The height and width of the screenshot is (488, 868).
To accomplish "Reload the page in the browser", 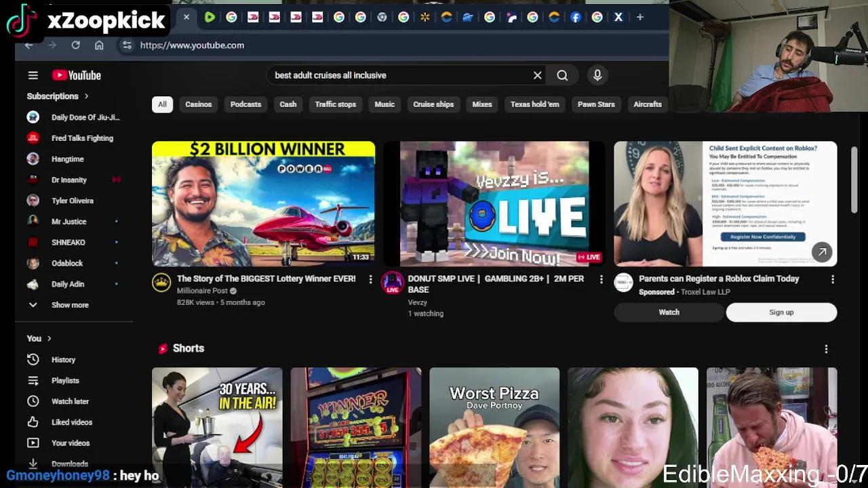I will [x=75, y=45].
